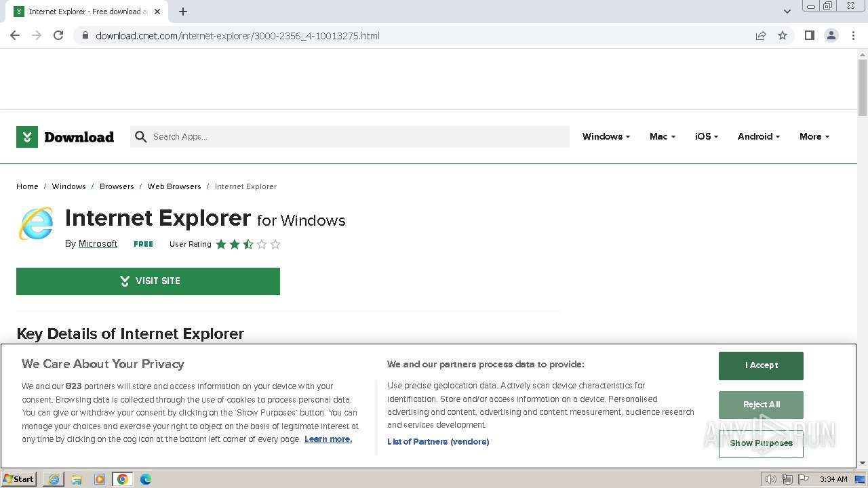868x488 pixels.
Task: Click the green VISIT SITE button
Action: [148, 281]
